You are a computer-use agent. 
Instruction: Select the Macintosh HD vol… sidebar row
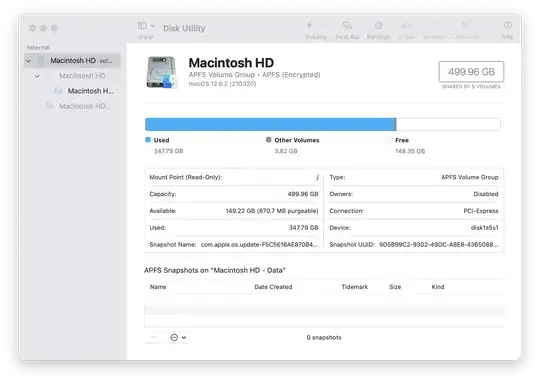pos(72,61)
